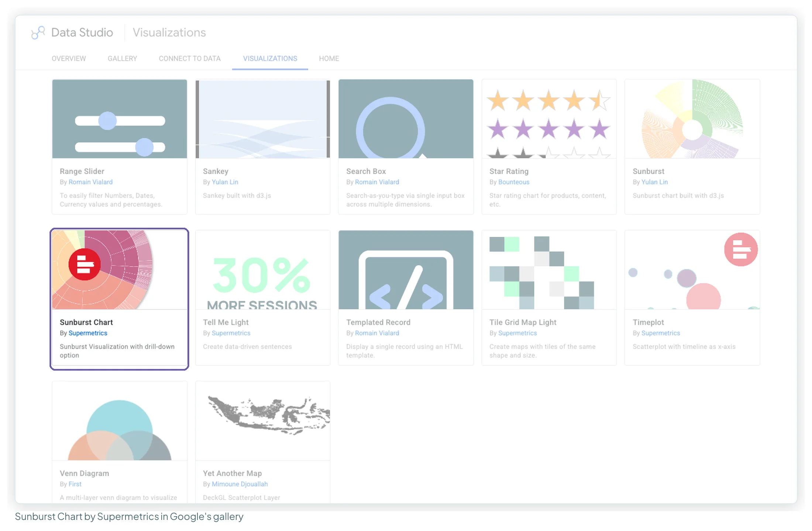Screen dimensions: 812x531
Task: Click the 'DeckGL Scatterplot Layer' description
Action: point(241,497)
